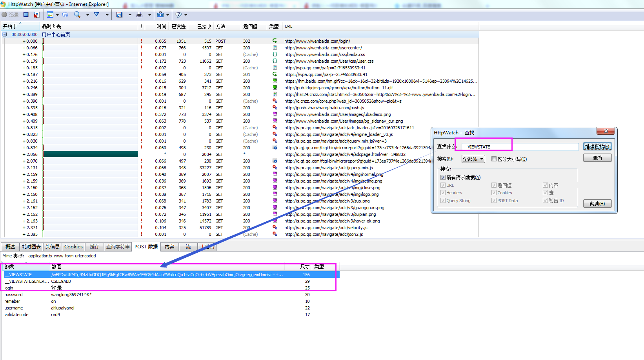This screenshot has width=644, height=360.
Task: Collapse the 用户中心首页 page group
Action: click(x=5, y=34)
